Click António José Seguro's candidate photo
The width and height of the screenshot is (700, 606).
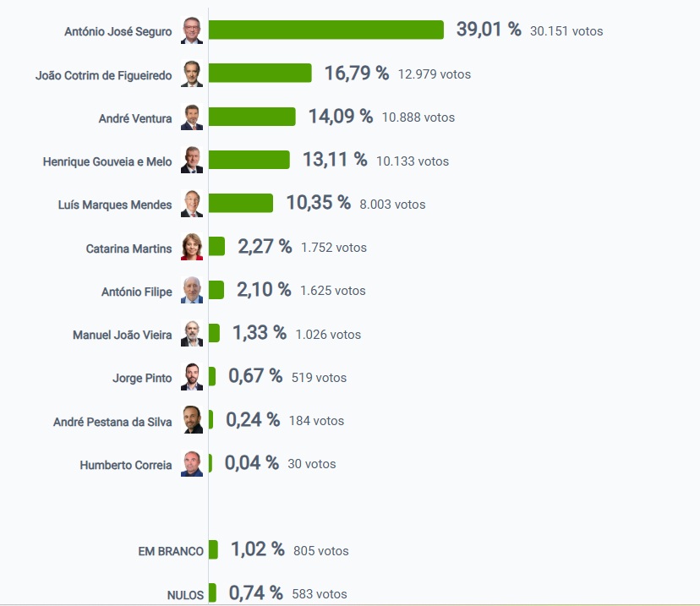[x=192, y=30]
